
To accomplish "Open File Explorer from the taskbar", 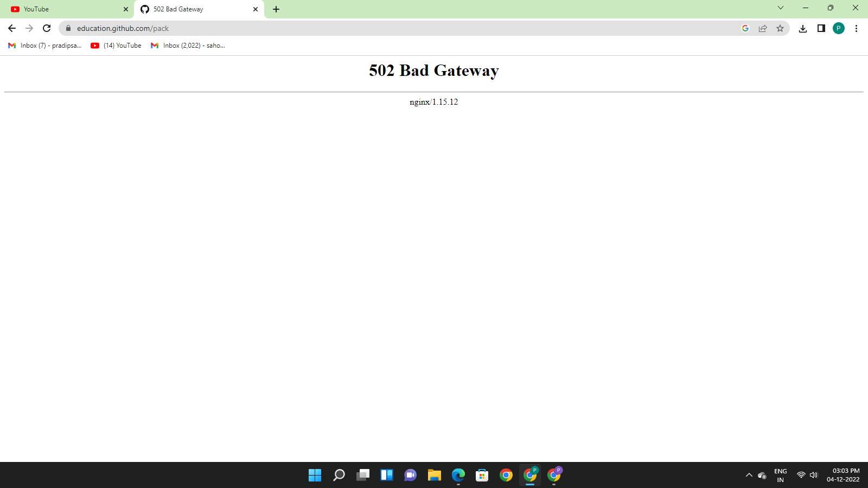I will tap(434, 476).
